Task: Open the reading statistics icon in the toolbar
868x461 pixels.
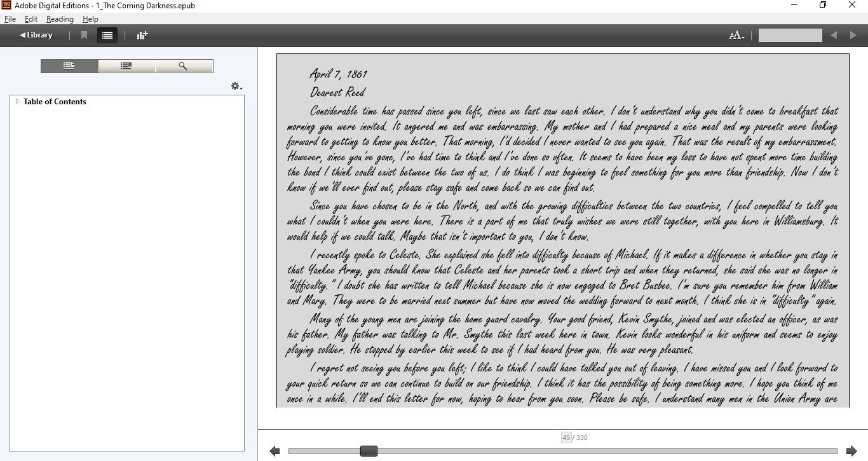Action: (x=142, y=36)
